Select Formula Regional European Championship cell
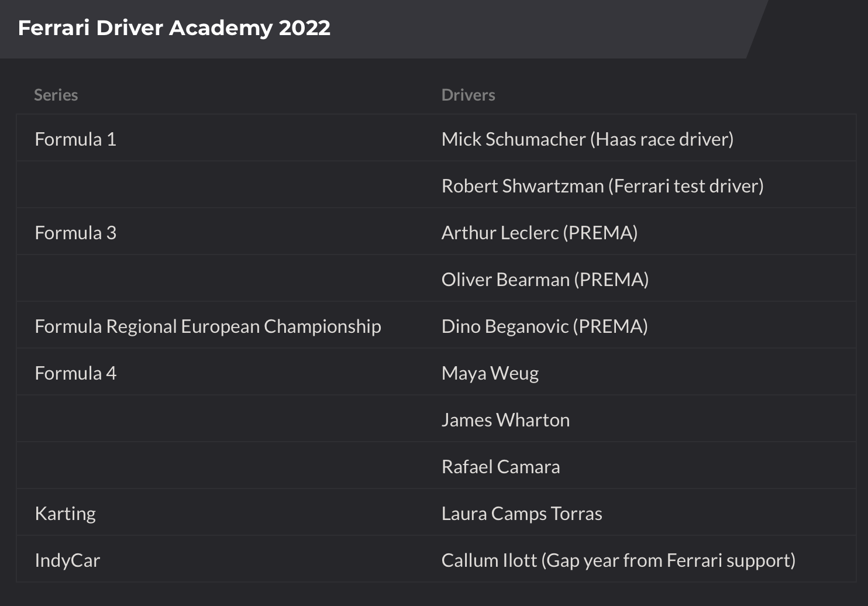 click(208, 326)
